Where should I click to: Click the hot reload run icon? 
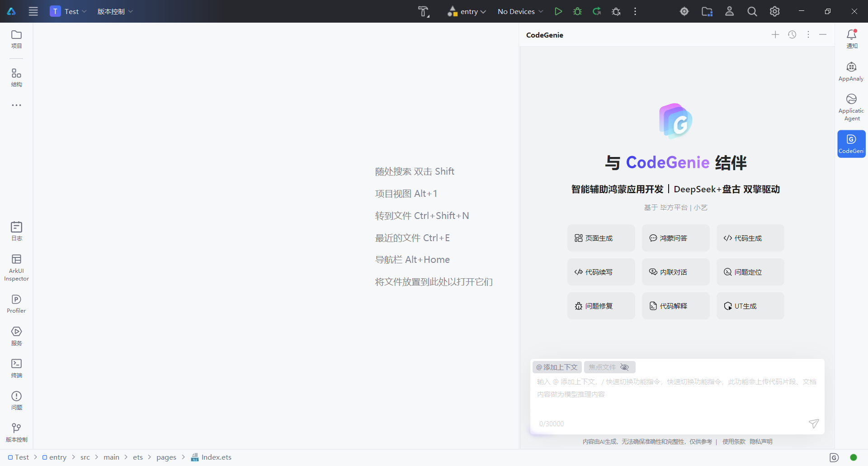(597, 11)
